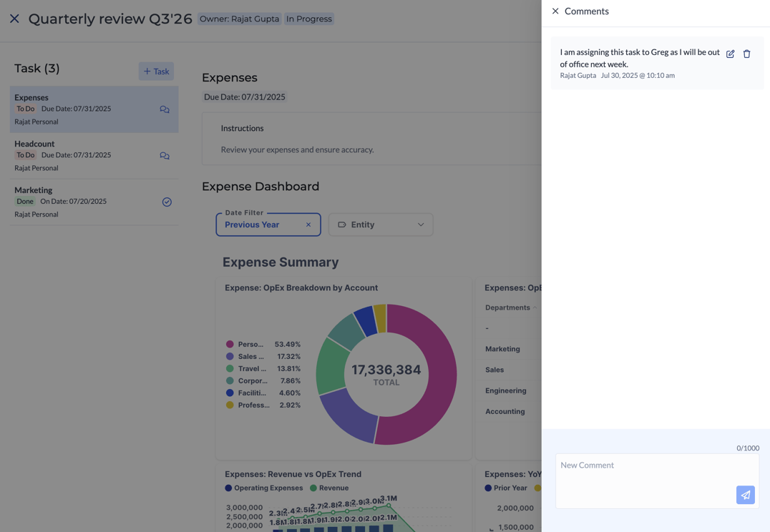This screenshot has width=770, height=532.
Task: Click the edit comment pencil icon
Action: point(730,54)
